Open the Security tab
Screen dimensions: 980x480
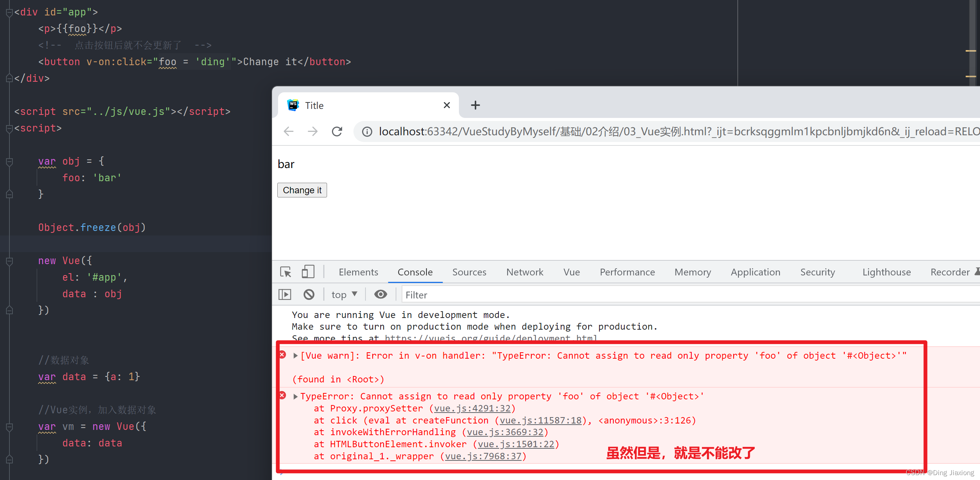818,272
